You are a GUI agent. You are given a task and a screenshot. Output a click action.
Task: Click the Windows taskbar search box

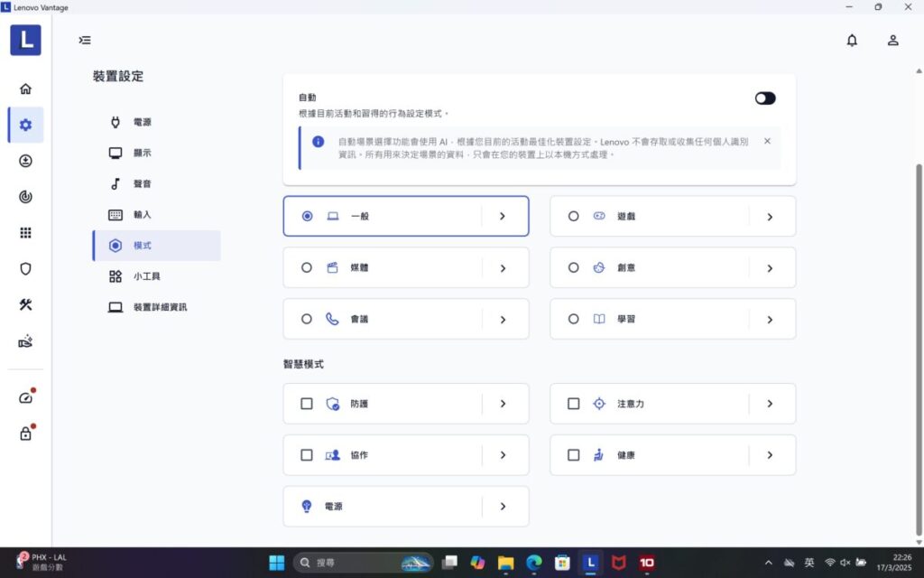tap(363, 563)
